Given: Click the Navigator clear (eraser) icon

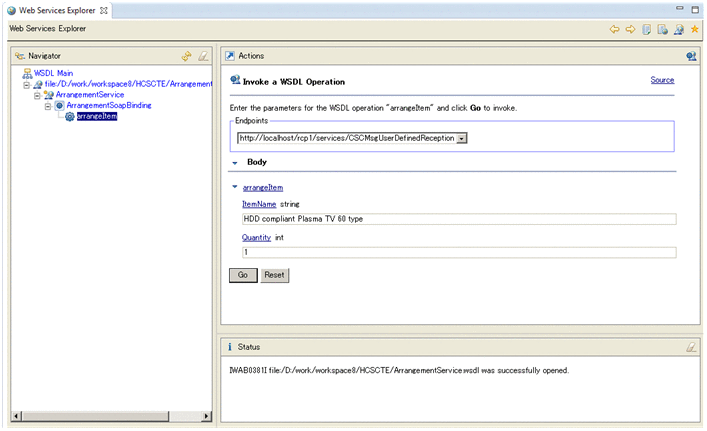Looking at the screenshot, I should coord(203,56).
